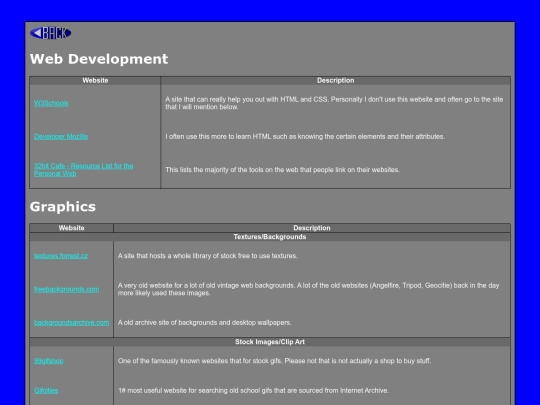Screen dimensions: 540x405
Task: Click 'One of the famously known websites' text
Action: click(274, 361)
